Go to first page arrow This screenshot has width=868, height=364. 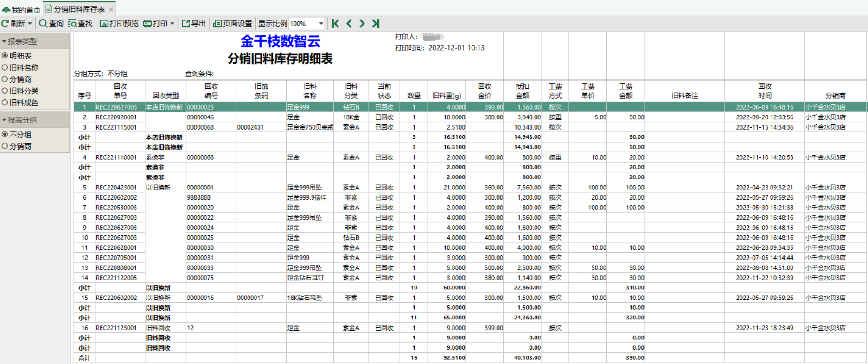pyautogui.click(x=336, y=23)
